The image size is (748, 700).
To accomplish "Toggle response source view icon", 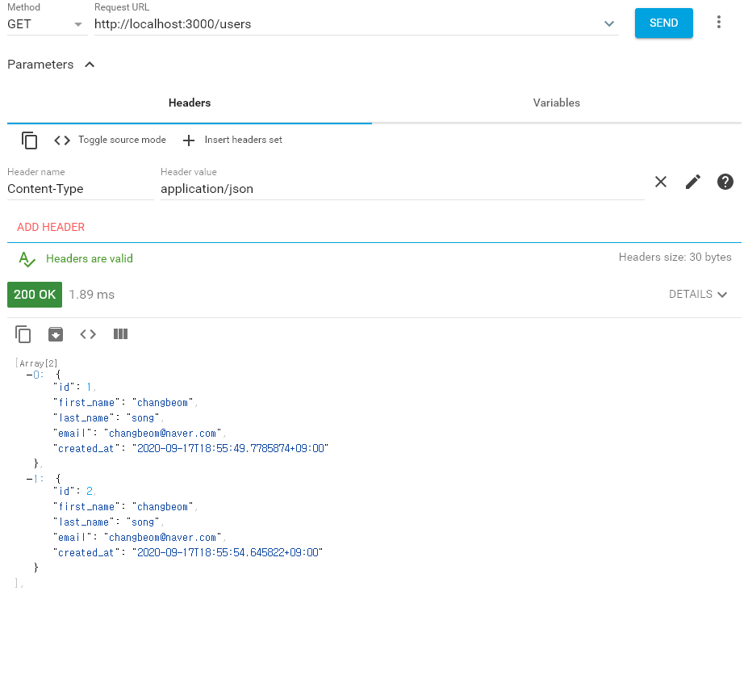I will click(88, 334).
